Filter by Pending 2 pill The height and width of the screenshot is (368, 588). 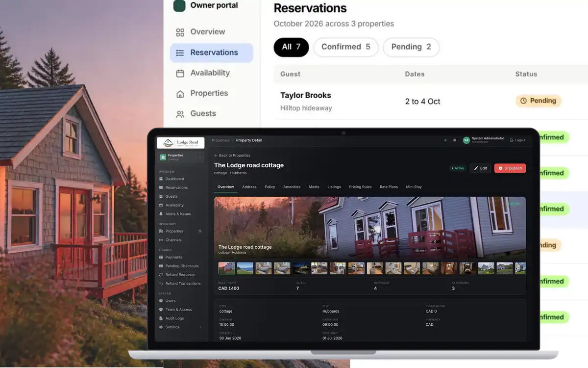point(411,47)
